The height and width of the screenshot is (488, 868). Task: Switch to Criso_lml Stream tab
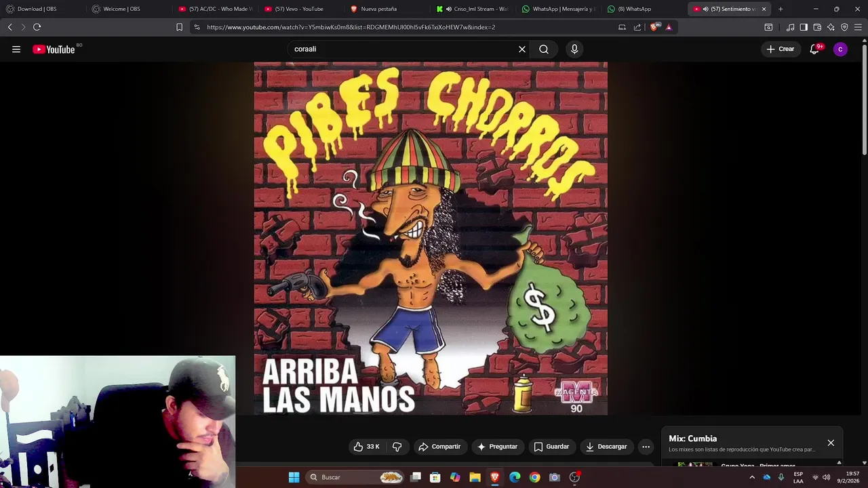473,9
